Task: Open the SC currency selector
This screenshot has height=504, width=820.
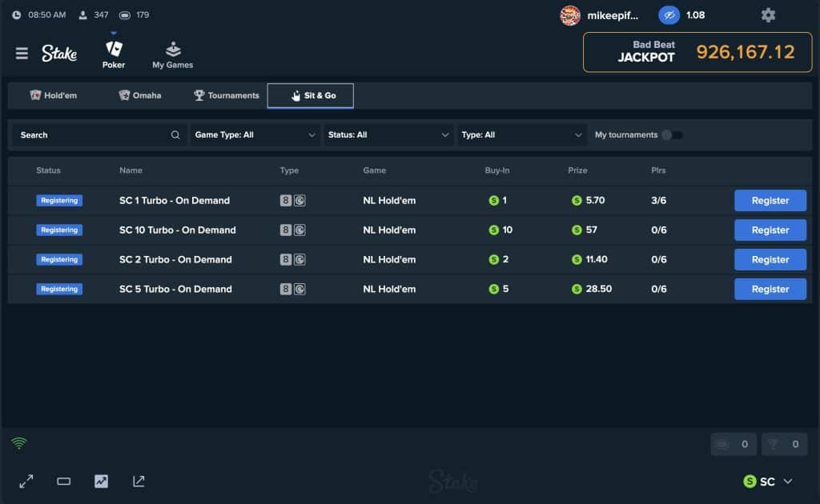Action: (768, 482)
